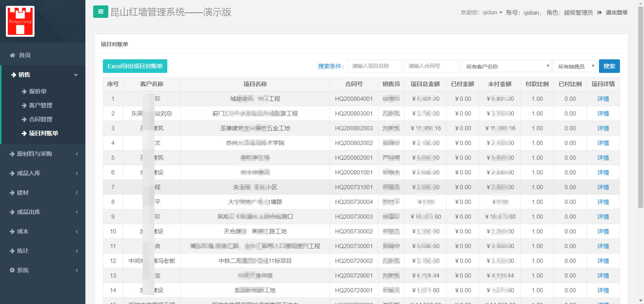Click the blue 搜索 button
This screenshot has height=304, width=644.
click(x=609, y=66)
